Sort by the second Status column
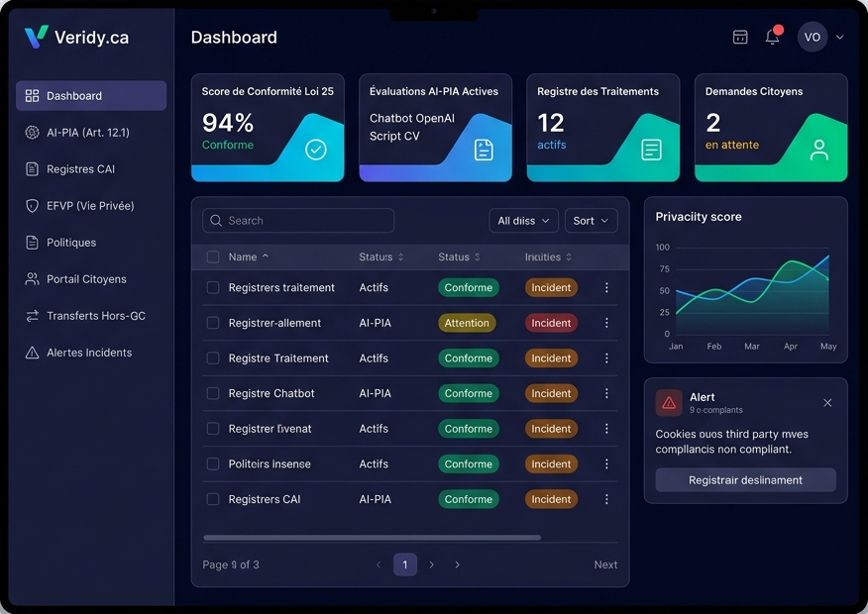The width and height of the screenshot is (868, 614). (x=459, y=256)
